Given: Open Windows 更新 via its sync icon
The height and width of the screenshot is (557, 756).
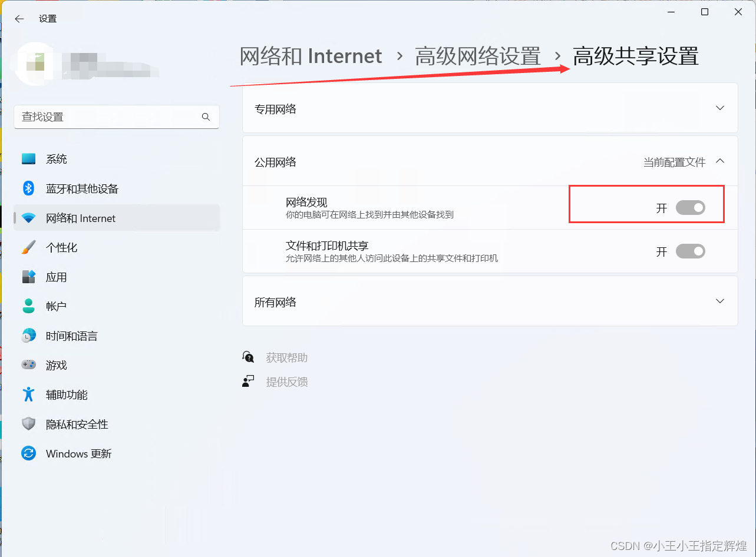Looking at the screenshot, I should pyautogui.click(x=28, y=453).
